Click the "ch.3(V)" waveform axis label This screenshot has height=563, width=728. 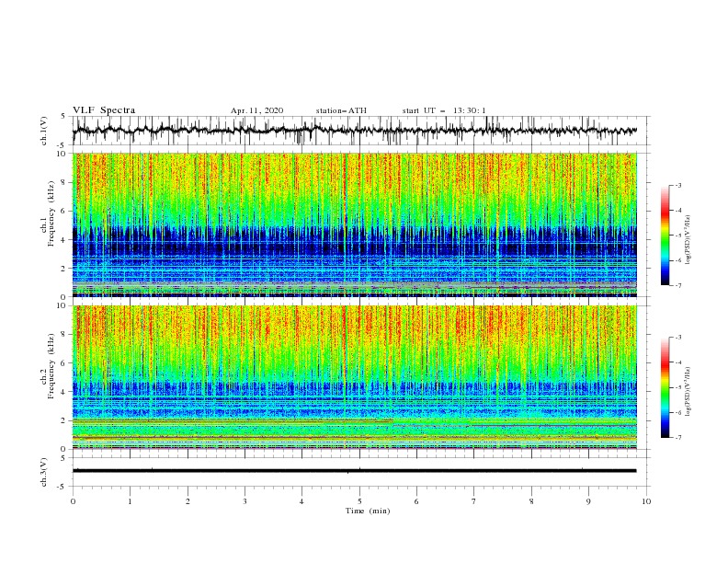tap(44, 473)
